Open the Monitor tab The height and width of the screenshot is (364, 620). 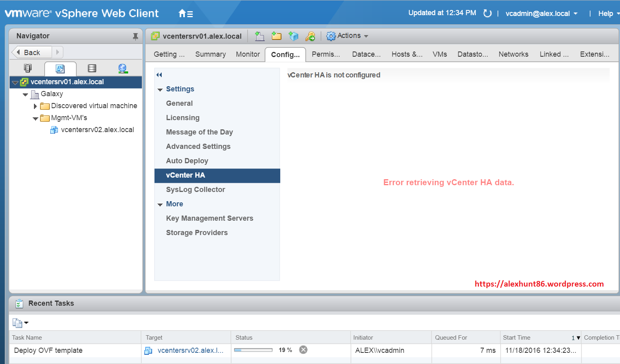coord(248,54)
